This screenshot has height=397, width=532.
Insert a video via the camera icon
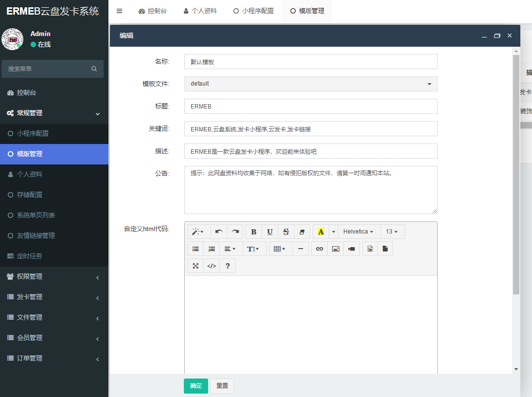pyautogui.click(x=352, y=249)
